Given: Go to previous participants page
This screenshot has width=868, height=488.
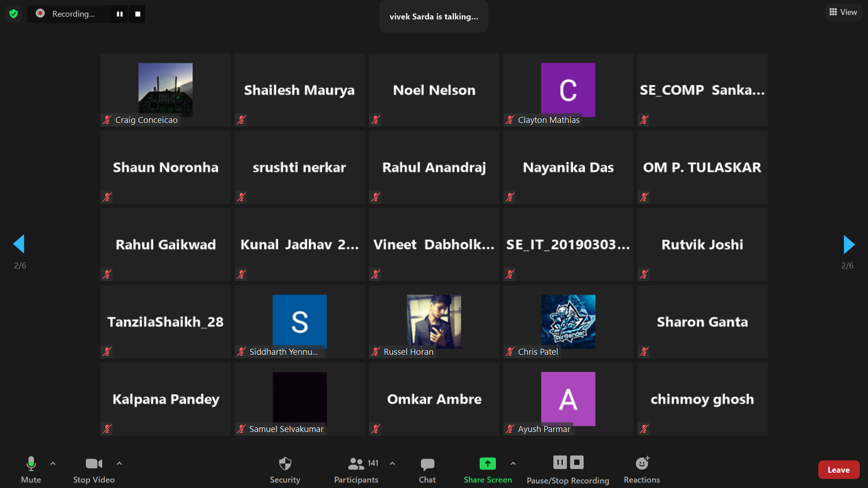Looking at the screenshot, I should 19,244.
